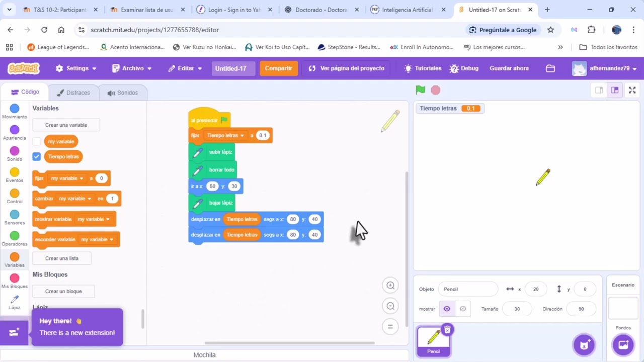644x362 pixels.
Task: Reset workspace zoom with equals icon
Action: pyautogui.click(x=390, y=327)
